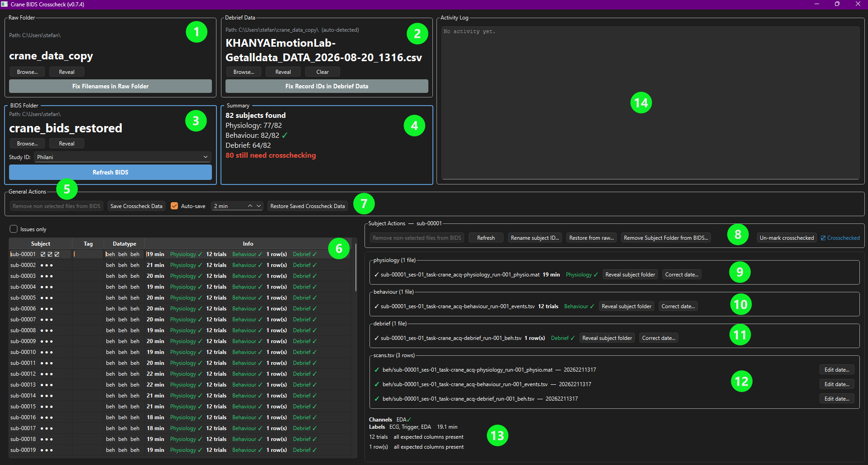Click the checkmark beside the debrief beh.tsv file

coord(377,338)
